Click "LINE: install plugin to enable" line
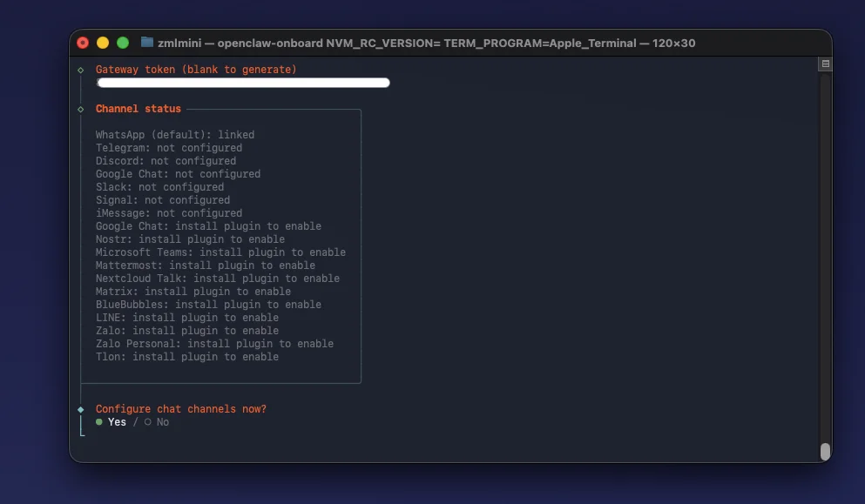The width and height of the screenshot is (865, 504). coord(187,318)
